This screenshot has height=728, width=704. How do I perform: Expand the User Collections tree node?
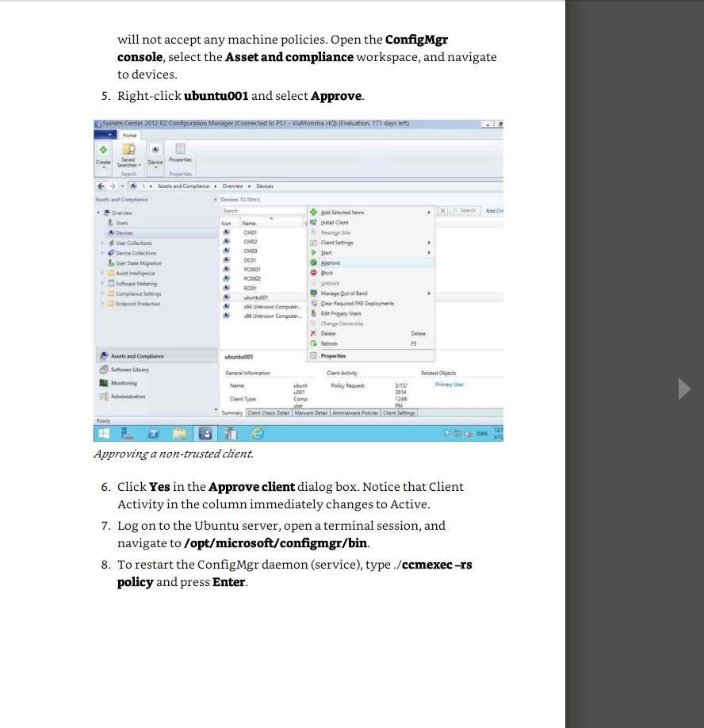[x=102, y=243]
